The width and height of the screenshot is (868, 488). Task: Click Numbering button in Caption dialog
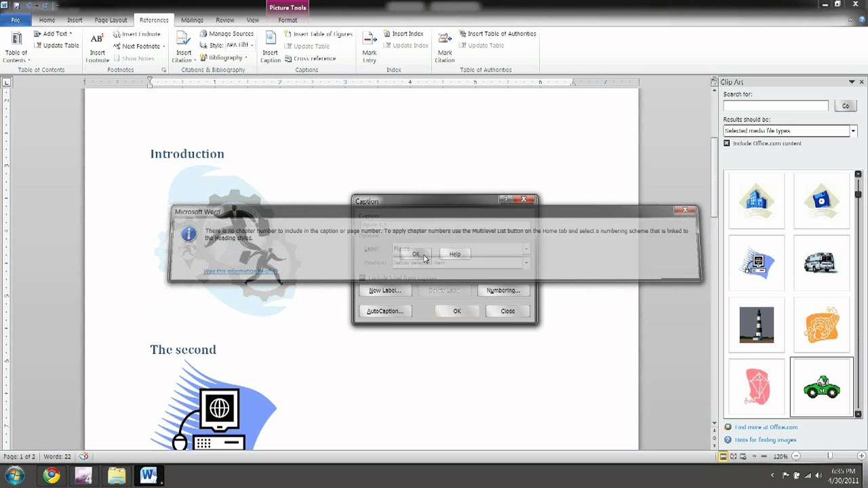click(503, 290)
